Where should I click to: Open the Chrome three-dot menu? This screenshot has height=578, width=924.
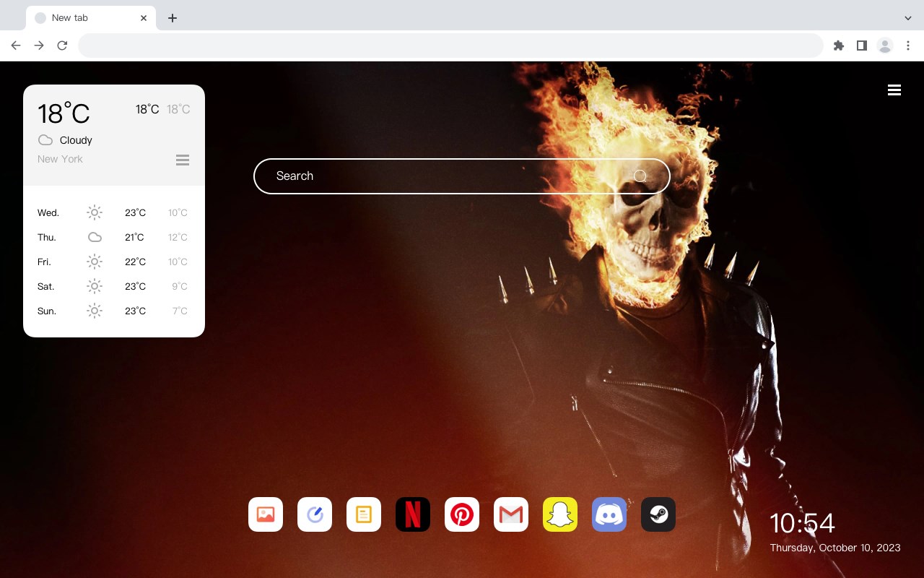[x=908, y=46]
